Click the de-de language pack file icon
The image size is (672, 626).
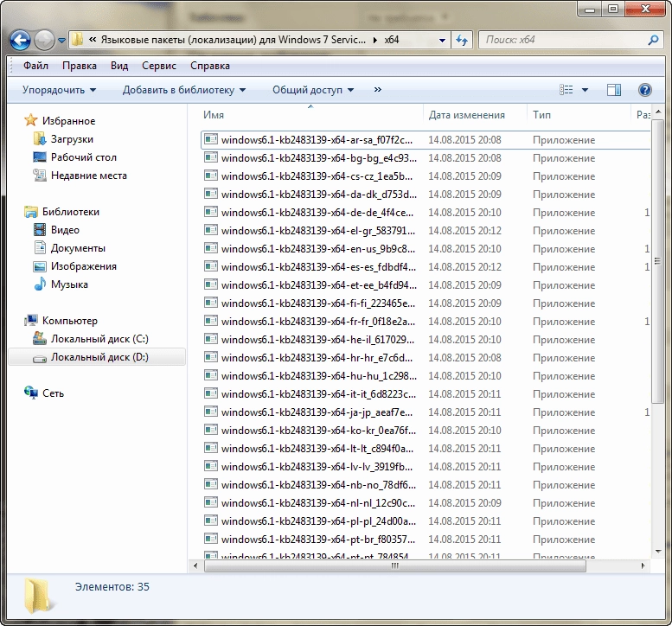click(210, 212)
